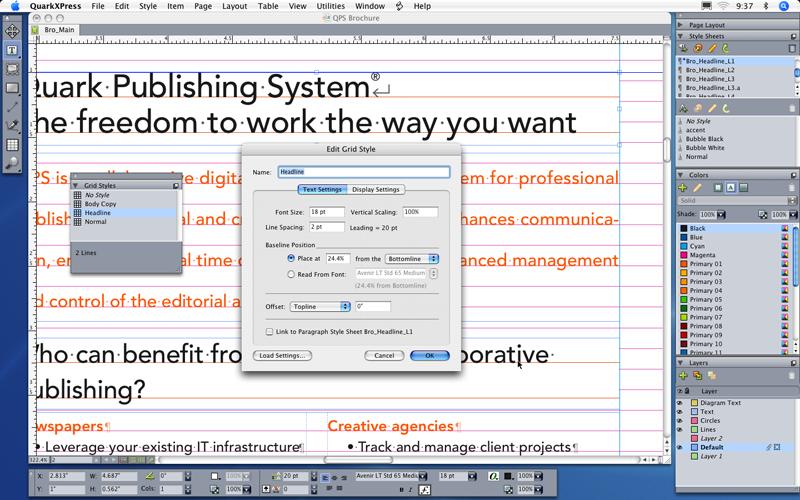Click New character style sheet icon

coord(683,108)
